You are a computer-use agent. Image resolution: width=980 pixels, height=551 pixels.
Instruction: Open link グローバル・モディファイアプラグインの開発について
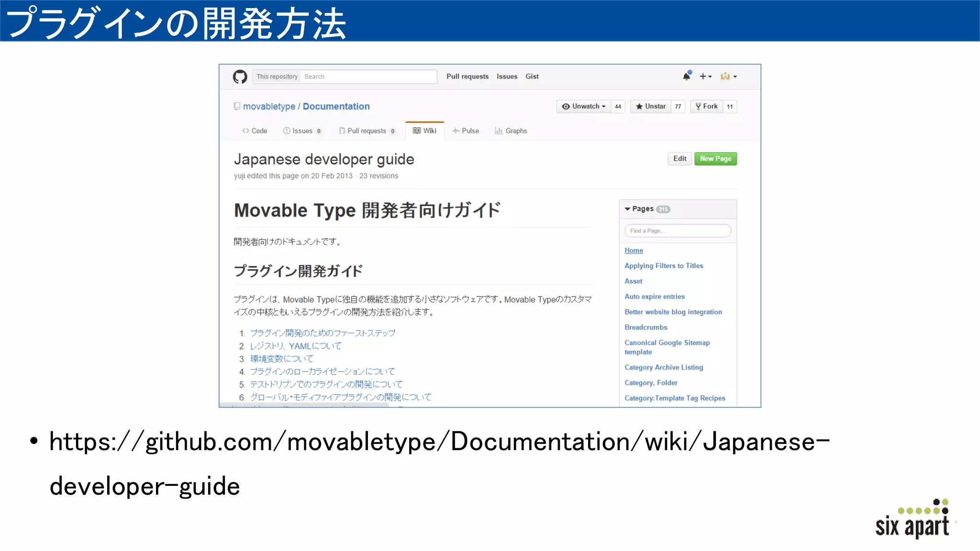tap(341, 397)
